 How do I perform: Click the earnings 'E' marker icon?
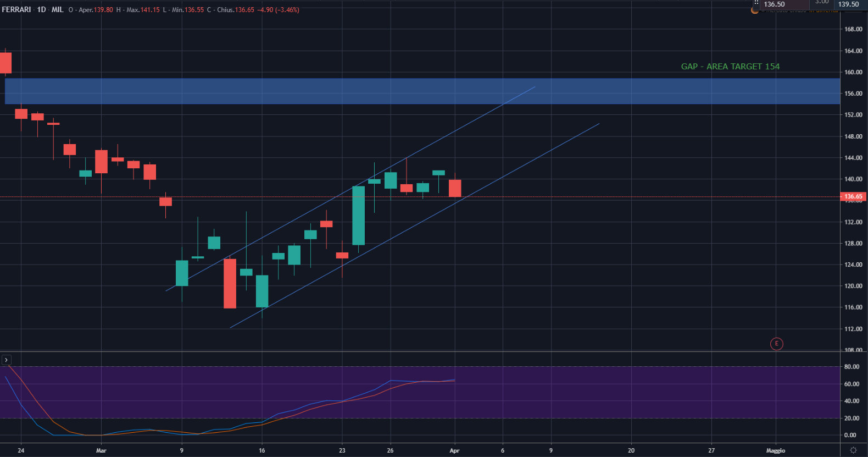(x=776, y=344)
